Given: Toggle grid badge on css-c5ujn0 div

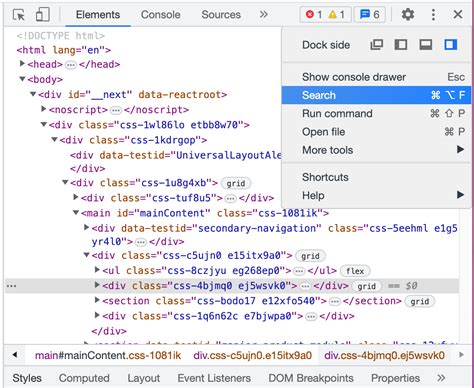Looking at the screenshot, I should click(310, 256).
